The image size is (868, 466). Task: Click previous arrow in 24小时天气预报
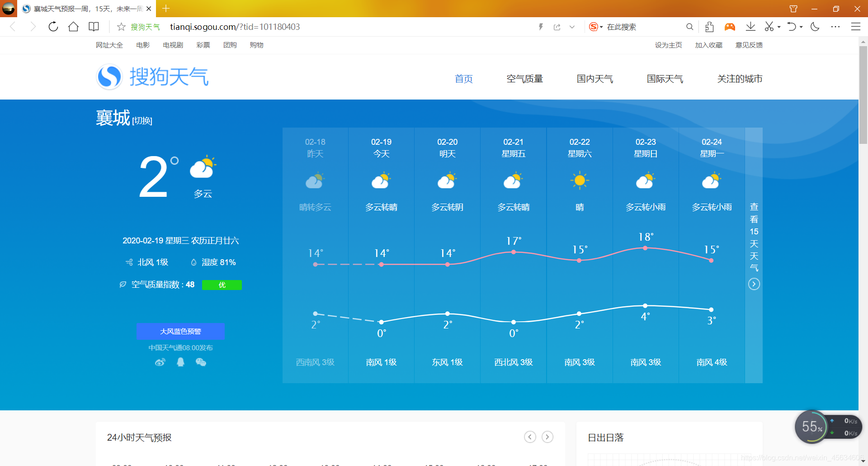pos(530,437)
